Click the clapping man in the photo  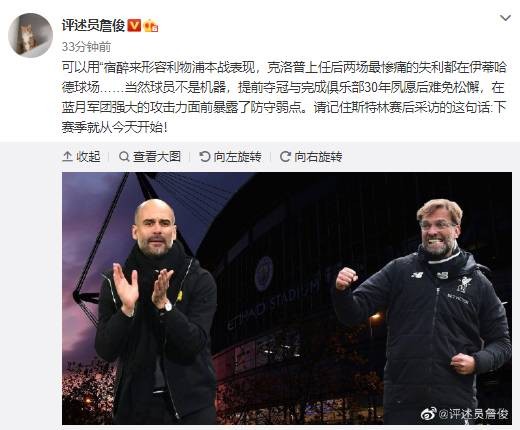[157, 312]
